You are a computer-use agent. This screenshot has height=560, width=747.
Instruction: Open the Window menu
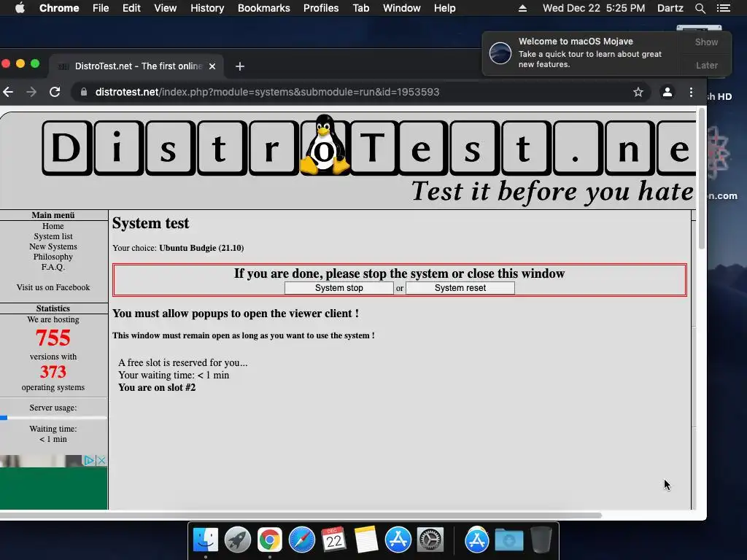[x=402, y=8]
